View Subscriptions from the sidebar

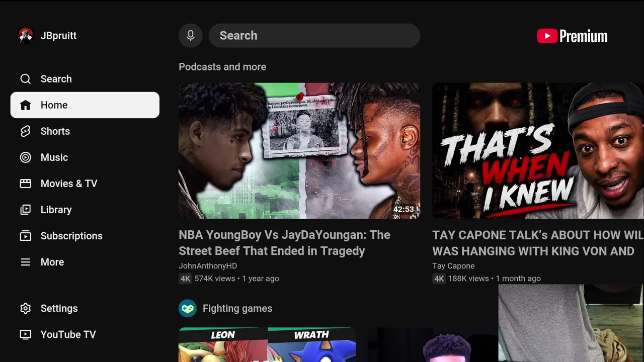(85, 236)
